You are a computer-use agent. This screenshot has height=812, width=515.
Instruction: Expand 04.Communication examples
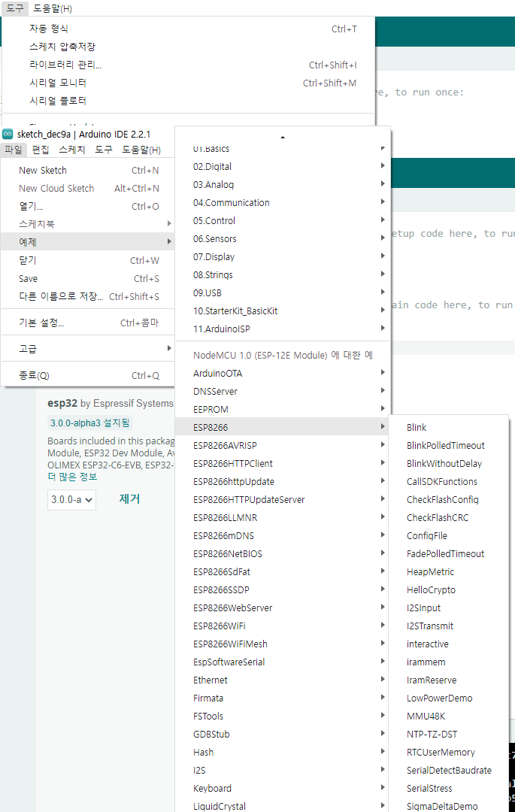point(283,202)
